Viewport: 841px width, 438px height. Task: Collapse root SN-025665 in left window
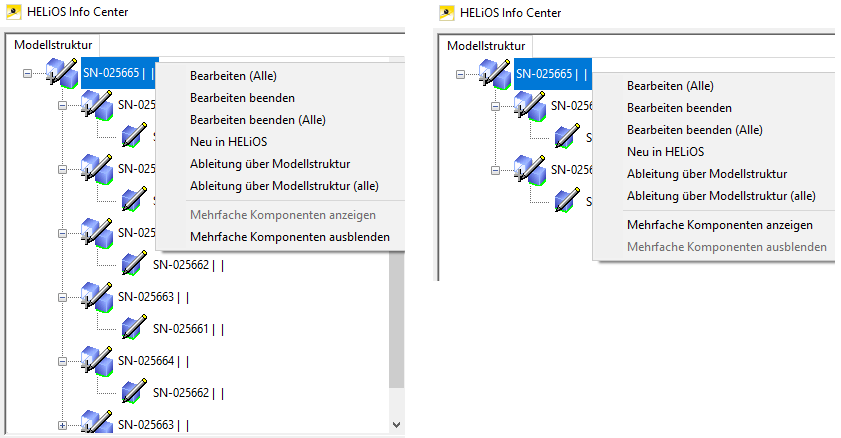coord(27,73)
